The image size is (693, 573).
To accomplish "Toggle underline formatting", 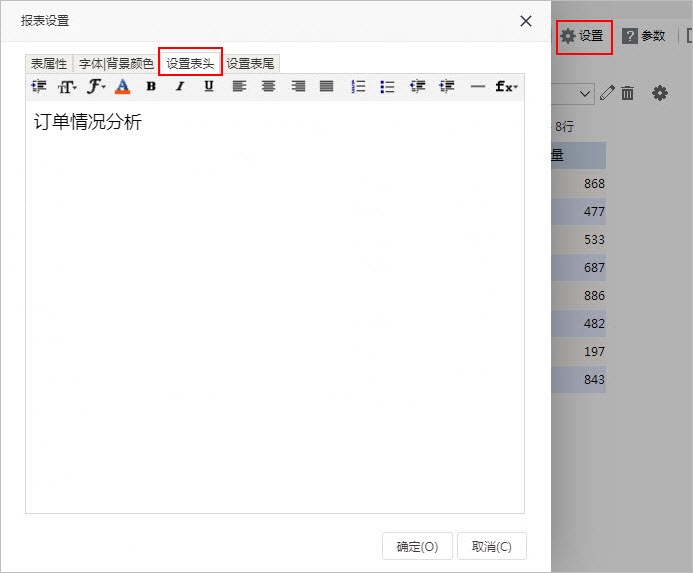I will pos(209,86).
